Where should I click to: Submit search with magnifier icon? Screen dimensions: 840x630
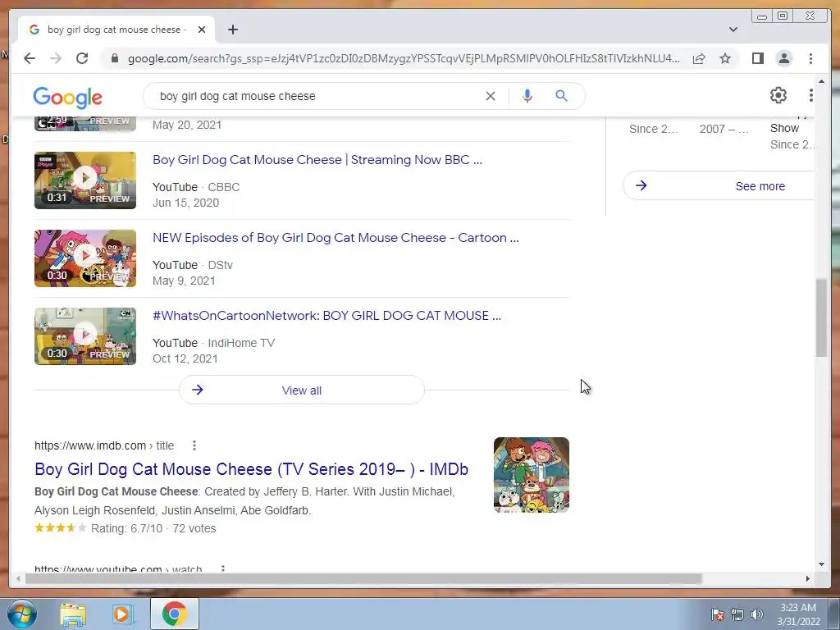561,96
